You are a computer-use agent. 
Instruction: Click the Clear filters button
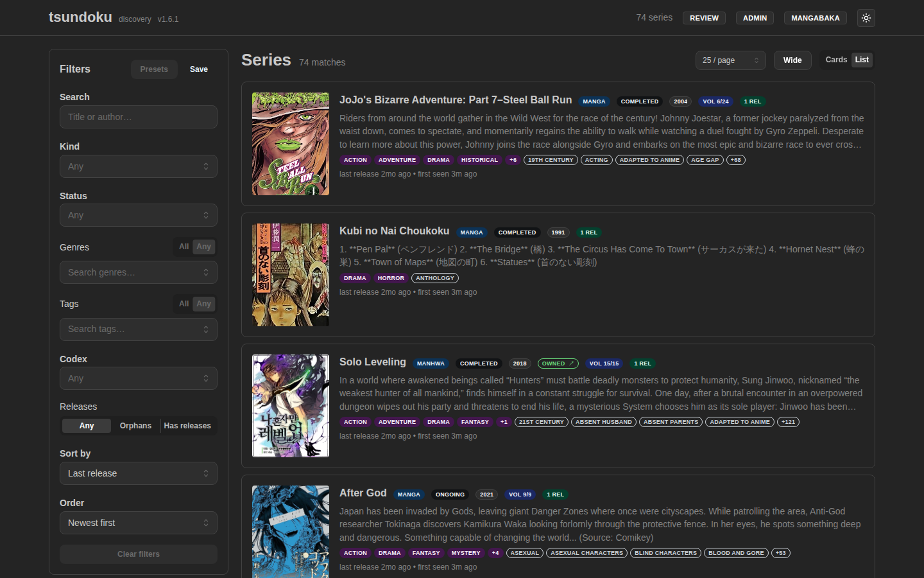point(139,554)
